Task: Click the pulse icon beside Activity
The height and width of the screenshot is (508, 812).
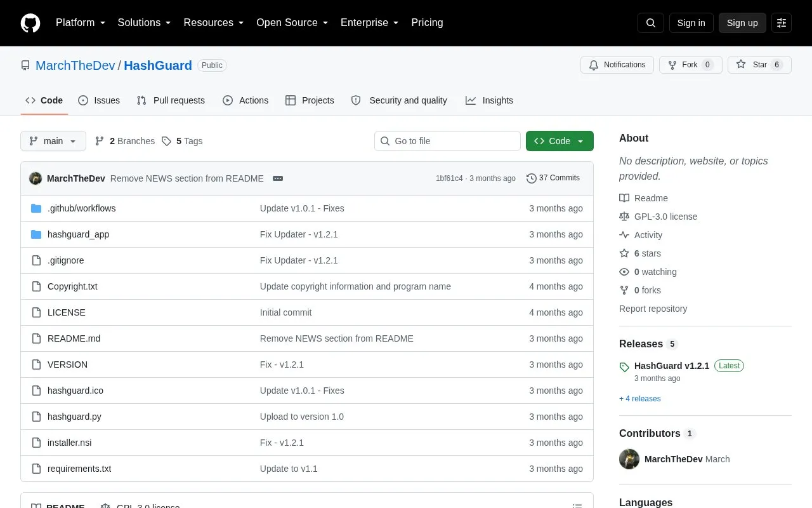Action: tap(624, 235)
